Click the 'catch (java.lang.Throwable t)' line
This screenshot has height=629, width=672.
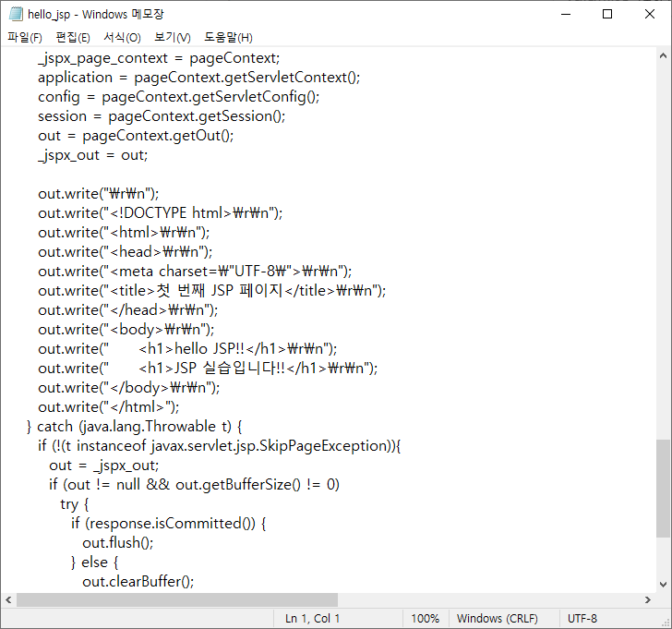[135, 427]
